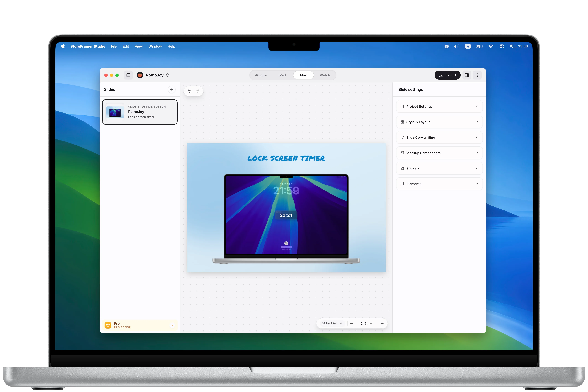
Task: Click the Mockup Screenshots image icon
Action: click(402, 153)
